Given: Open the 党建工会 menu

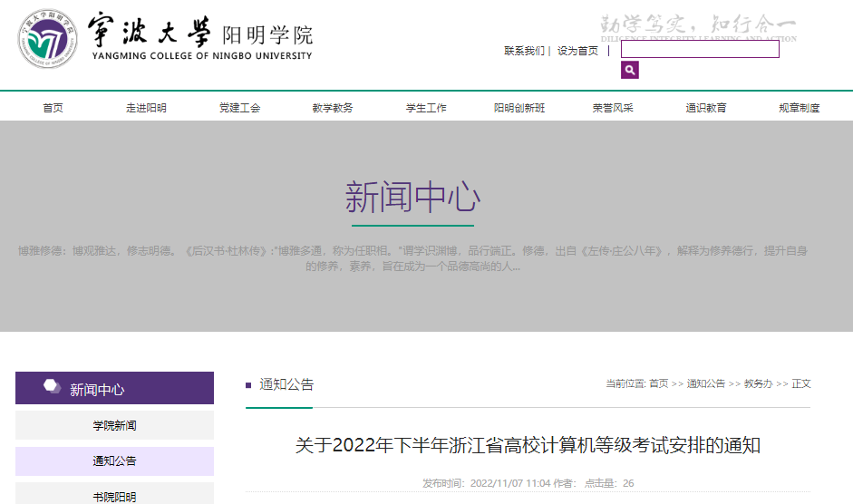Looking at the screenshot, I should [x=239, y=108].
